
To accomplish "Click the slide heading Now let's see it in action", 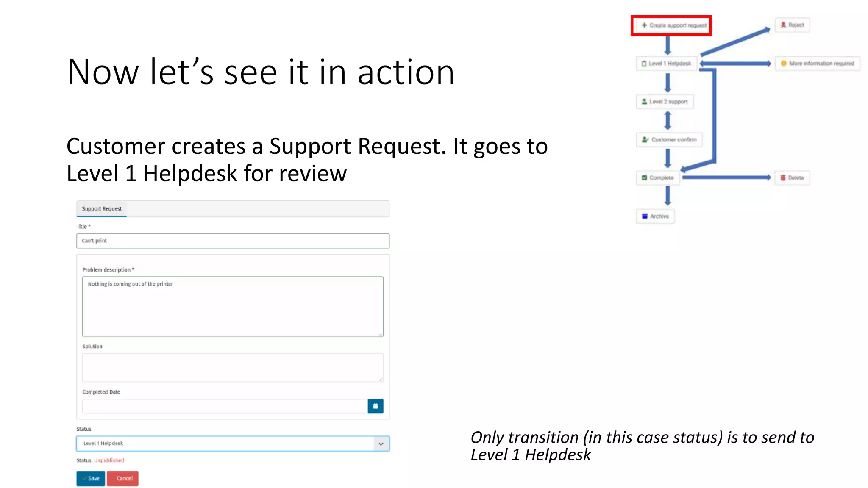I will click(x=261, y=72).
